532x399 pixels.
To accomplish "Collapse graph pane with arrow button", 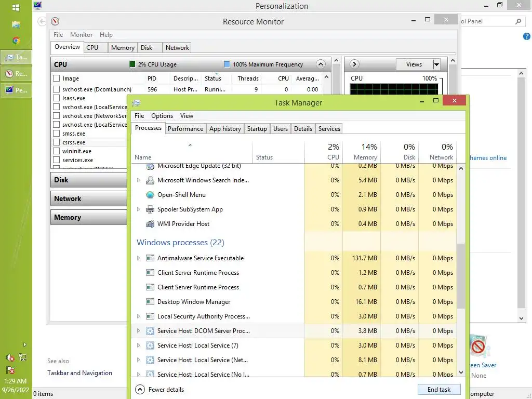I will click(x=354, y=64).
